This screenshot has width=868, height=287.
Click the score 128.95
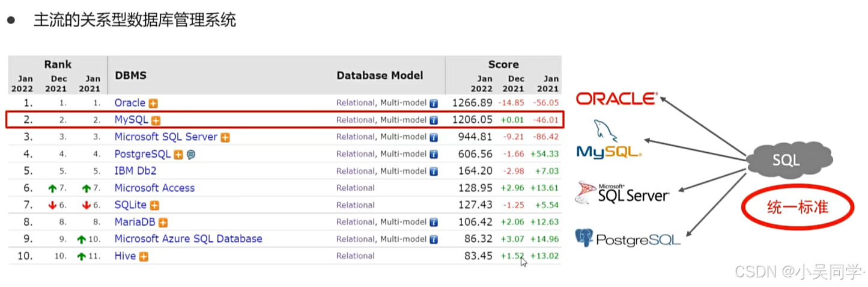click(x=476, y=188)
